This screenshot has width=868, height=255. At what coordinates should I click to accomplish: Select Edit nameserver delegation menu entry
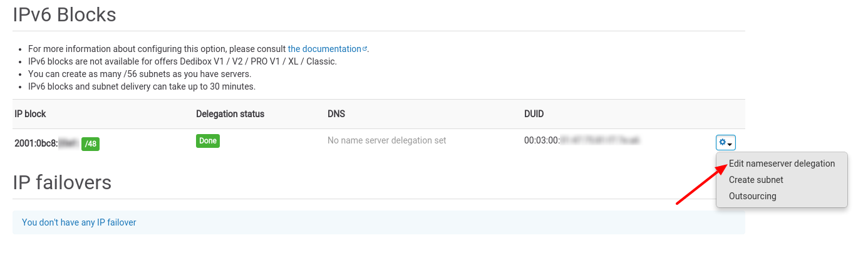point(782,164)
